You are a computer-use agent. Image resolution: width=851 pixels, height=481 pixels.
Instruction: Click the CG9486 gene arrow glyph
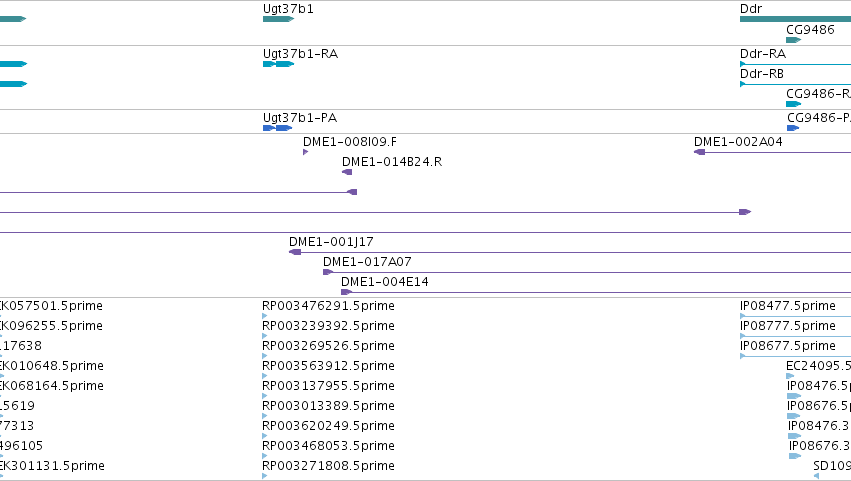(793, 40)
